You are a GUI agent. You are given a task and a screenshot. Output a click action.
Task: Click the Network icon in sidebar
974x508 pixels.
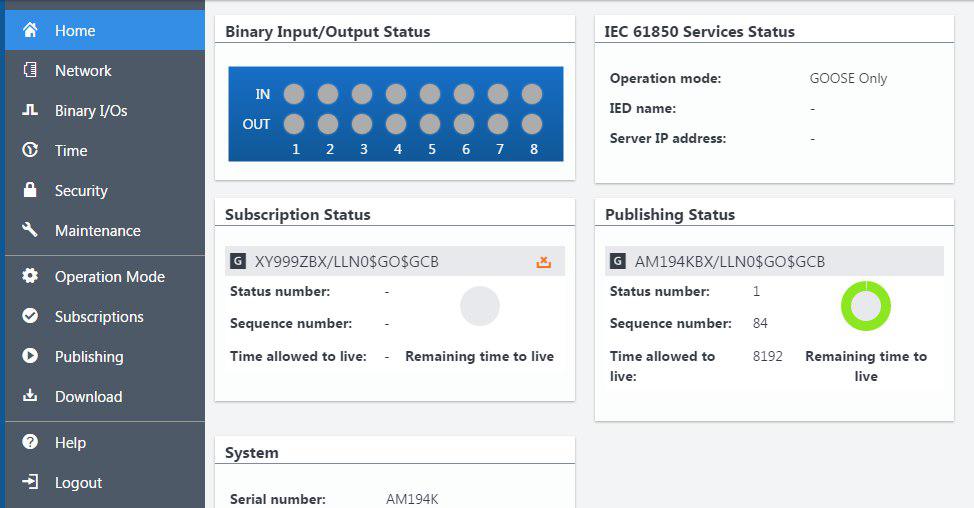coord(30,70)
